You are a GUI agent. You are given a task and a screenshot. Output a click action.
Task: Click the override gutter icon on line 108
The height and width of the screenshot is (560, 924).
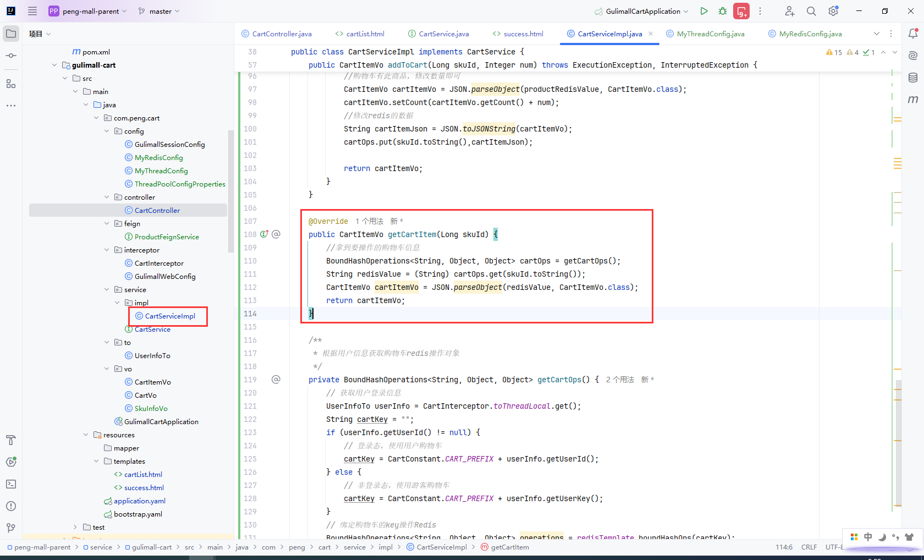pos(264,234)
